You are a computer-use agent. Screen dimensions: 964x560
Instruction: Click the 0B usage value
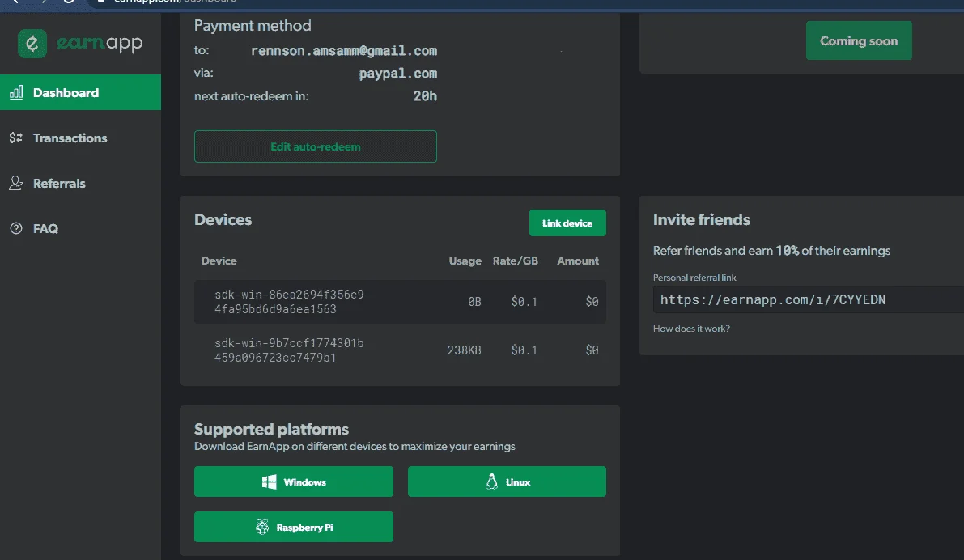point(474,301)
